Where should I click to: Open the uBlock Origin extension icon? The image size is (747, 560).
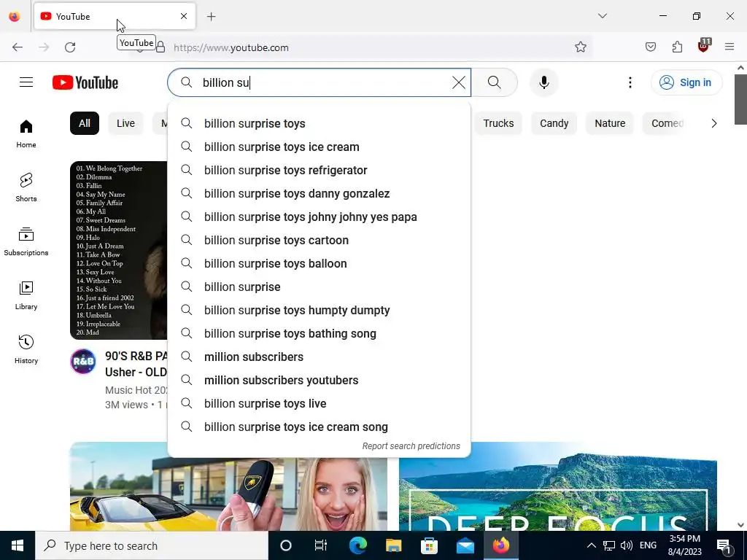tap(704, 46)
